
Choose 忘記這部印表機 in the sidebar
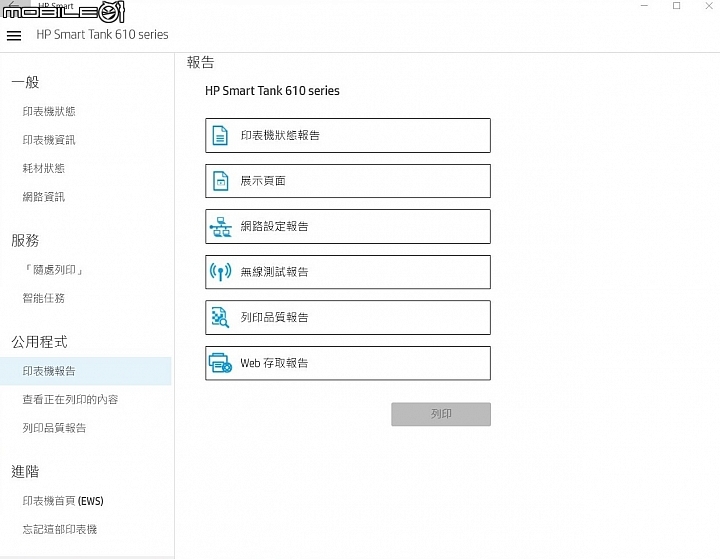click(60, 530)
